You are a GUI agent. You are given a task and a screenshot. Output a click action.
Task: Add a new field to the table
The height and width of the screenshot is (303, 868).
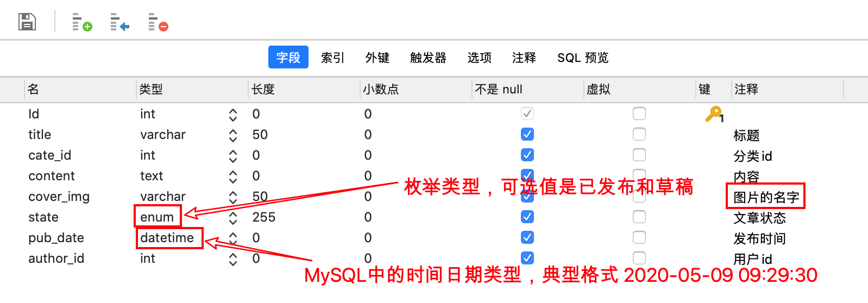(x=82, y=22)
